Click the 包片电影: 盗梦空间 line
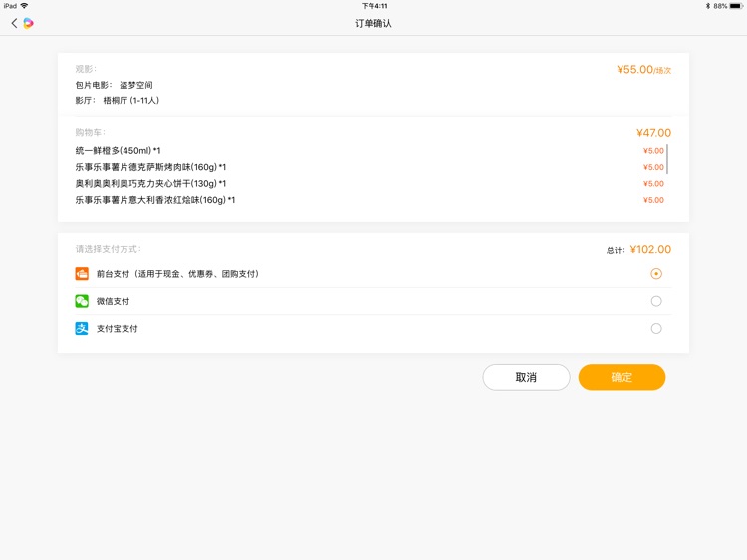The image size is (747, 560). point(114,85)
